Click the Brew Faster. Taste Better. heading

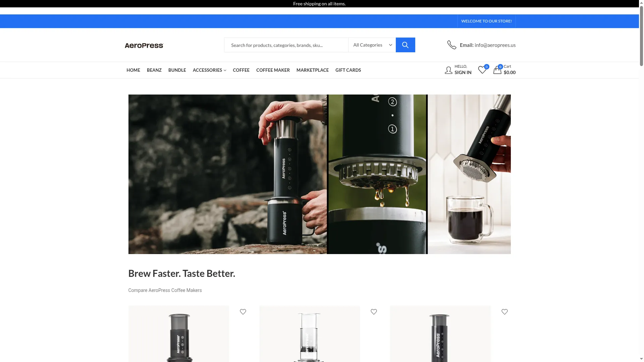coord(182,274)
